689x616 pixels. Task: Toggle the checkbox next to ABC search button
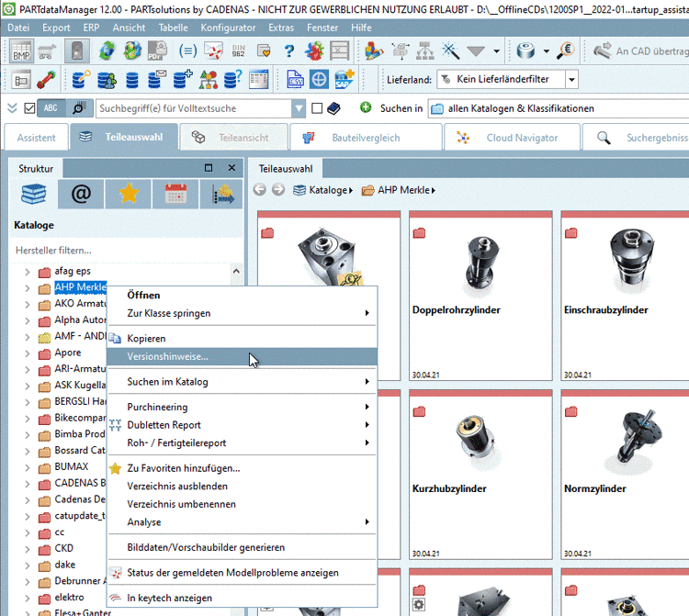[x=29, y=108]
